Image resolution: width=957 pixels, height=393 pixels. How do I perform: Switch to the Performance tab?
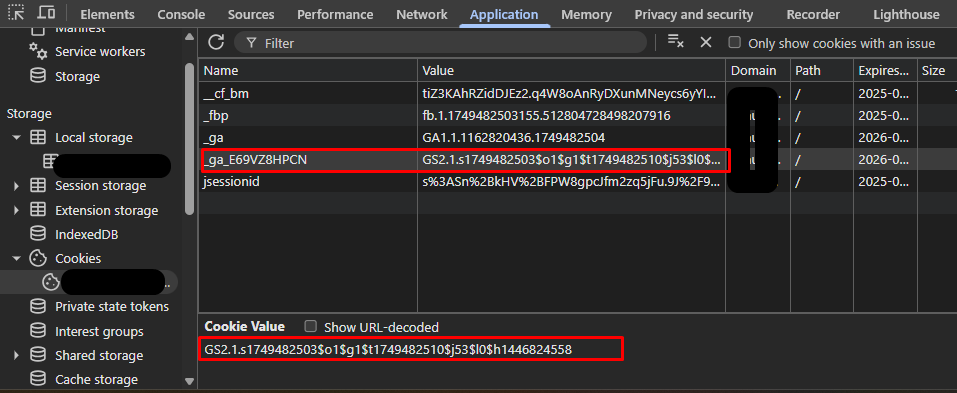pos(335,14)
